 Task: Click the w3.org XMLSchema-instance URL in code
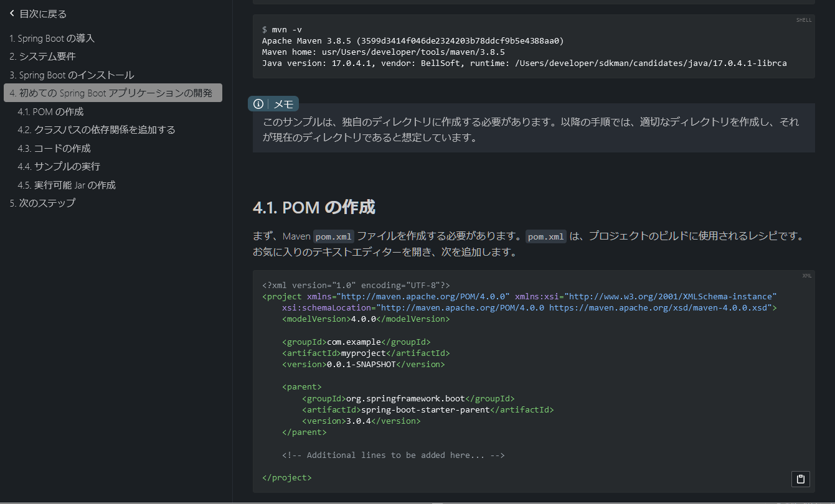point(671,296)
